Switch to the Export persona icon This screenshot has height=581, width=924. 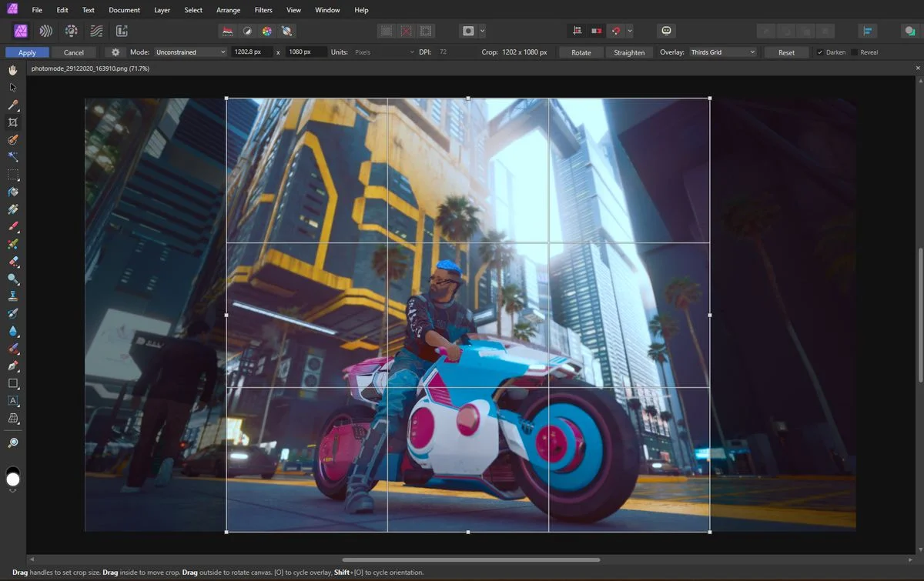click(x=121, y=31)
